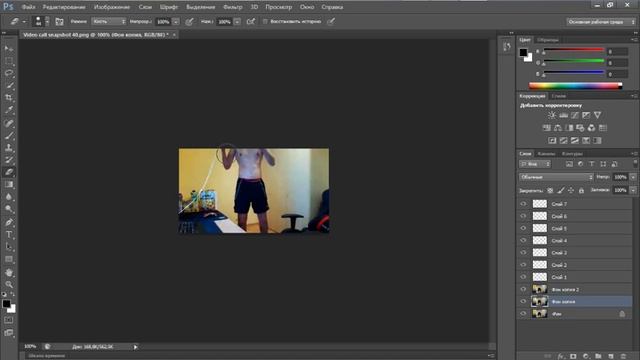
Task: Click the color spectrum ramp
Action: click(x=576, y=86)
